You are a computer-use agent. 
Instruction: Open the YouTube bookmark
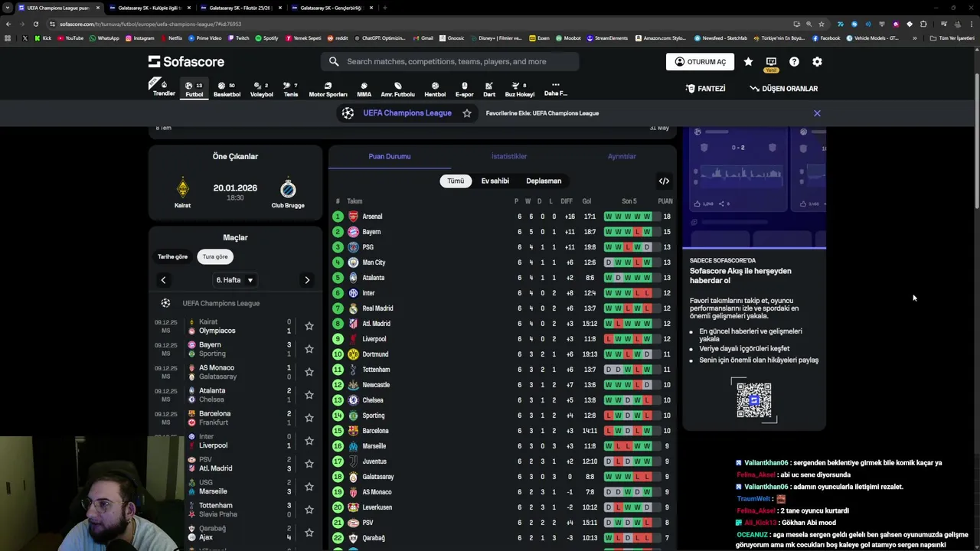point(70,38)
